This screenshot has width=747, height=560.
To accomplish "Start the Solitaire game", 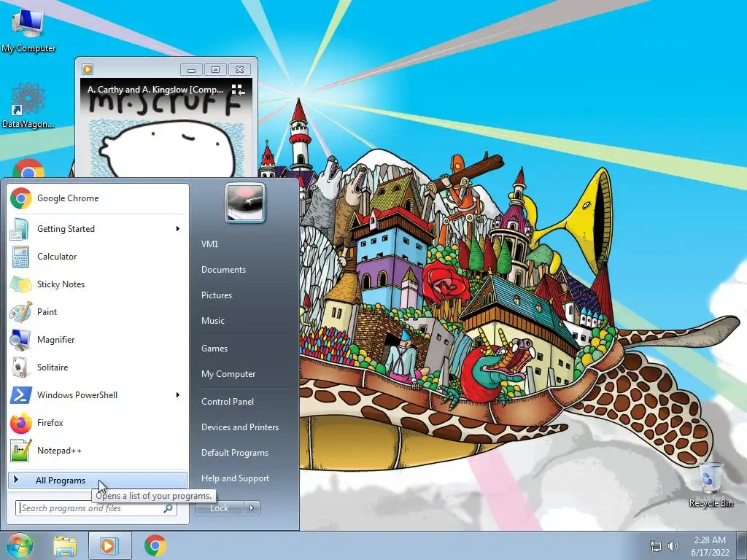I will click(x=96, y=367).
